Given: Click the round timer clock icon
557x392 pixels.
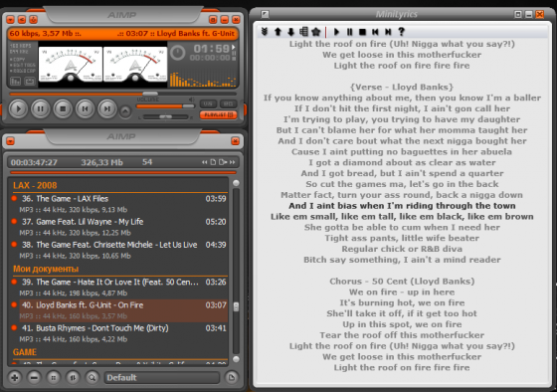Looking at the screenshot, I should click(x=177, y=53).
